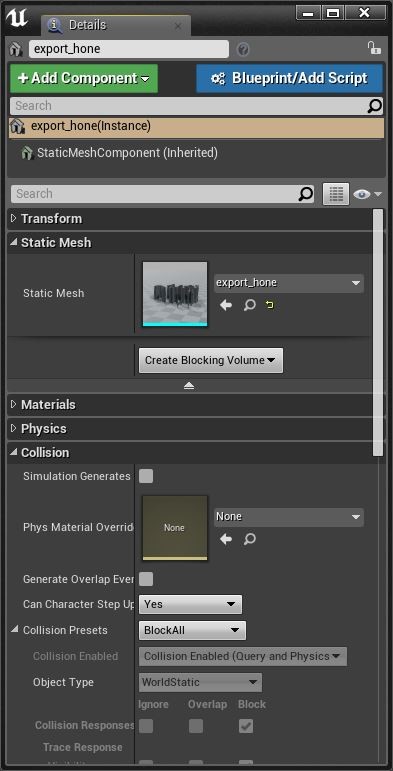Use selected asset arrow for Phys Material
Screen dimensions: 393x771
pyautogui.click(x=226, y=539)
